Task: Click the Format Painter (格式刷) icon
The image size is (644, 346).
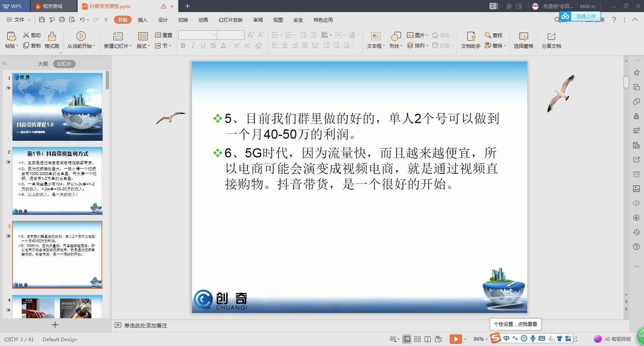Action: tap(52, 36)
